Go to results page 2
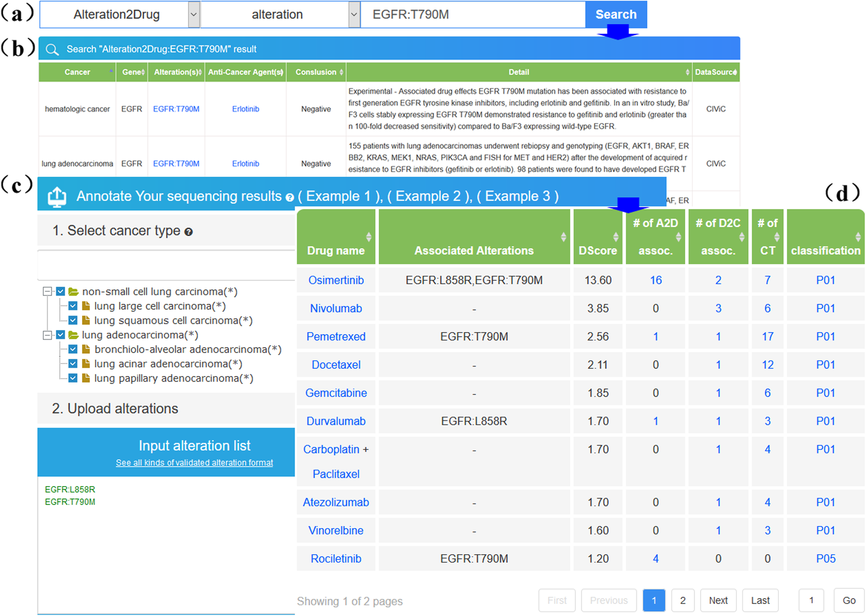This screenshot has width=866, height=616. (x=683, y=600)
